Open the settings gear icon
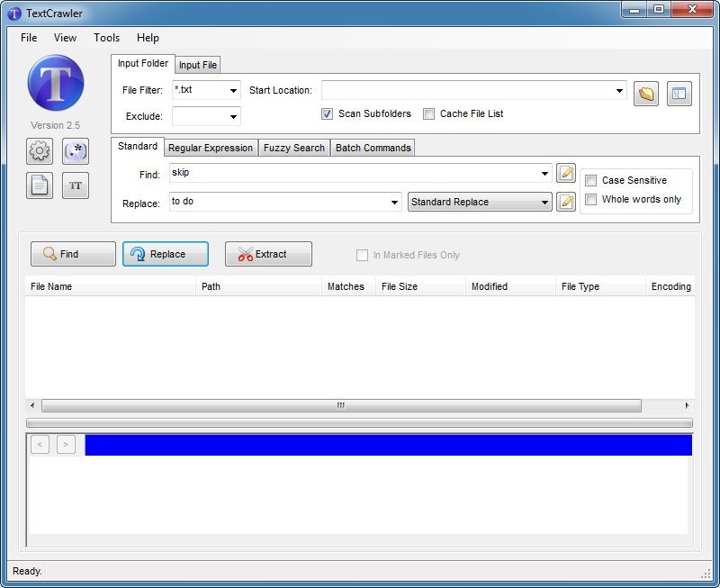720x588 pixels. pos(38,151)
